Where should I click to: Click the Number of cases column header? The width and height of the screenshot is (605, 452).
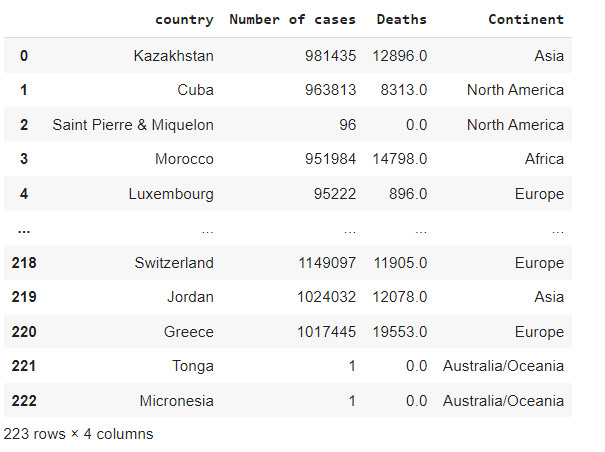click(293, 20)
